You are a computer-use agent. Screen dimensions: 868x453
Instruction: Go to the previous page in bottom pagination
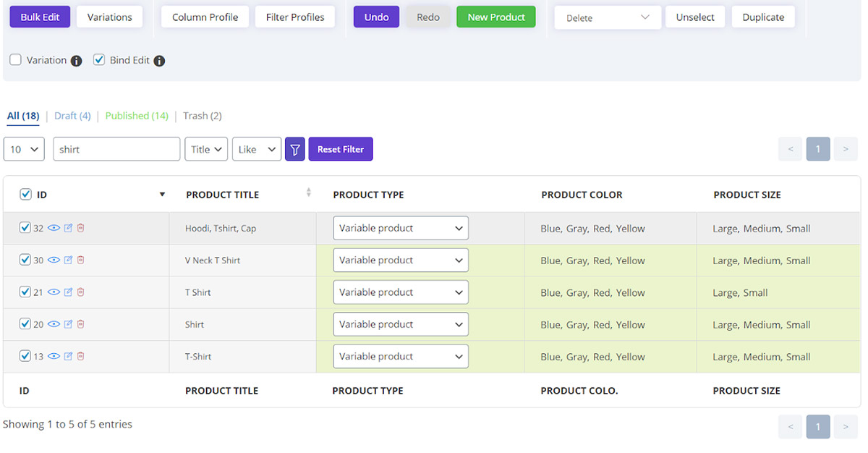click(791, 427)
